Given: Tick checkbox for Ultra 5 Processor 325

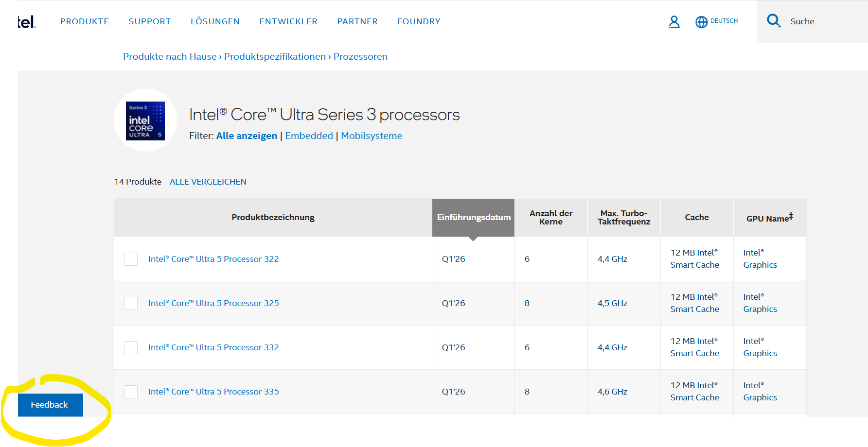Looking at the screenshot, I should [131, 303].
